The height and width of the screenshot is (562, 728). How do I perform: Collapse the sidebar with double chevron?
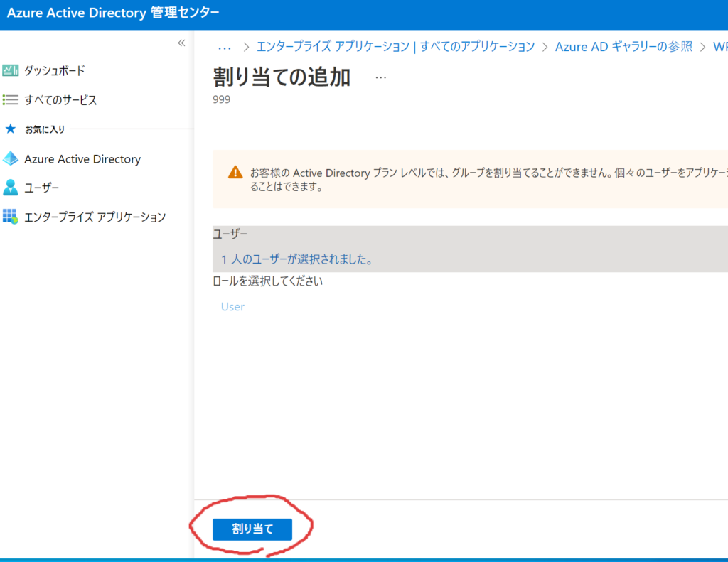coord(181,43)
